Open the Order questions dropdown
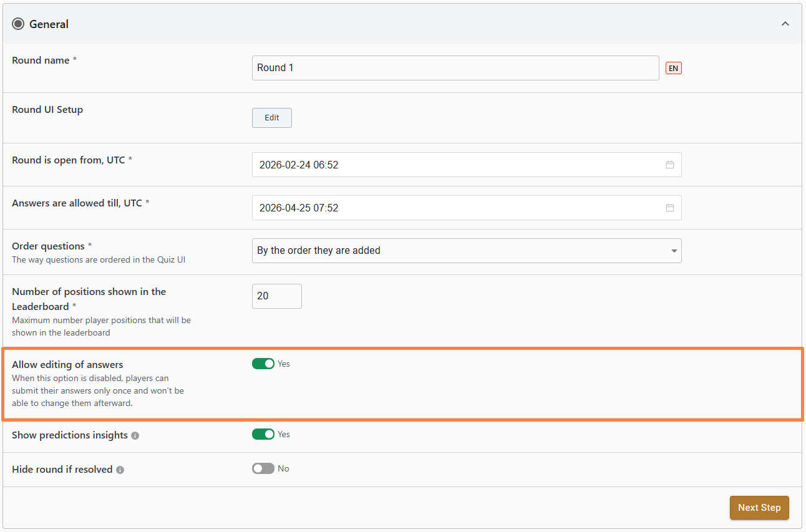 tap(466, 251)
